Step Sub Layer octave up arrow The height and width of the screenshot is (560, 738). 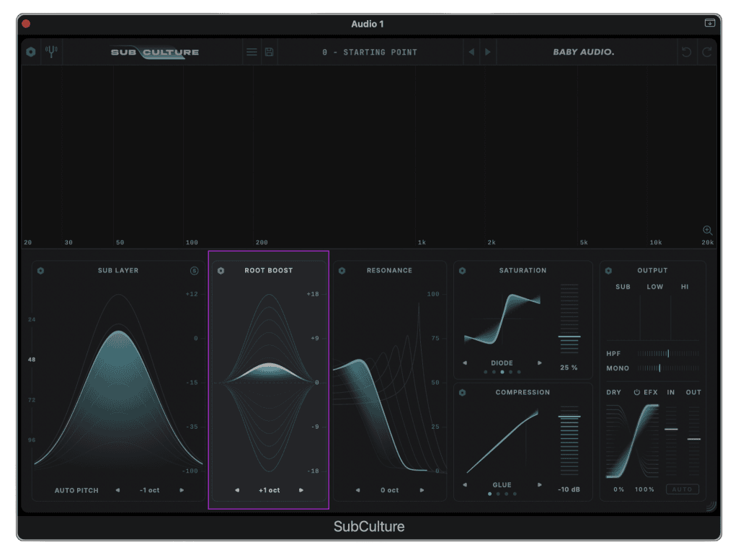[x=182, y=490]
